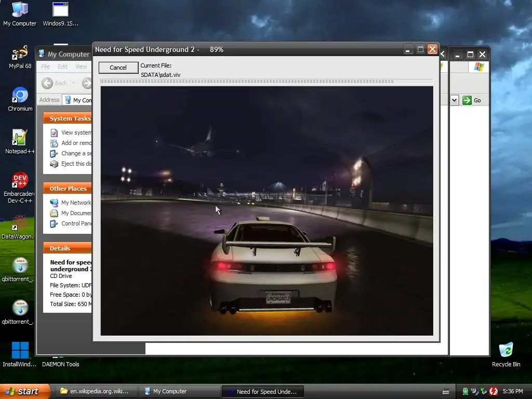Click Add or remove programs link
532x399 pixels.
[x=72, y=143]
